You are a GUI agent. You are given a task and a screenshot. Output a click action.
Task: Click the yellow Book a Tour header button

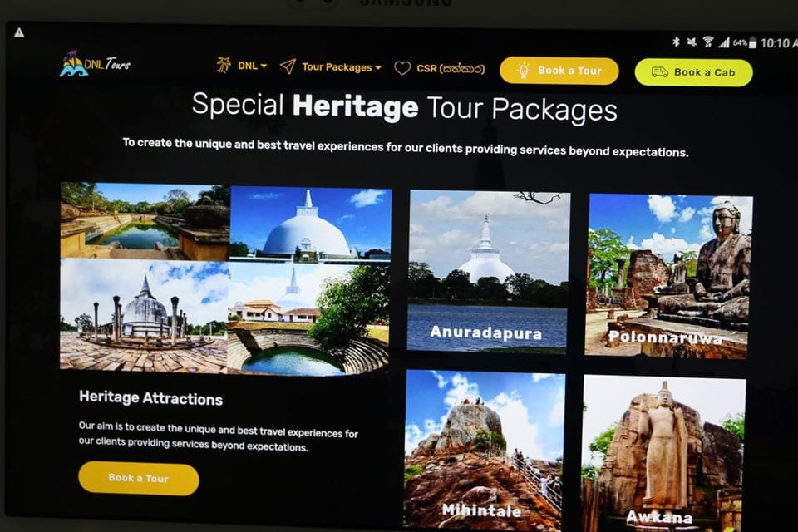click(x=559, y=71)
